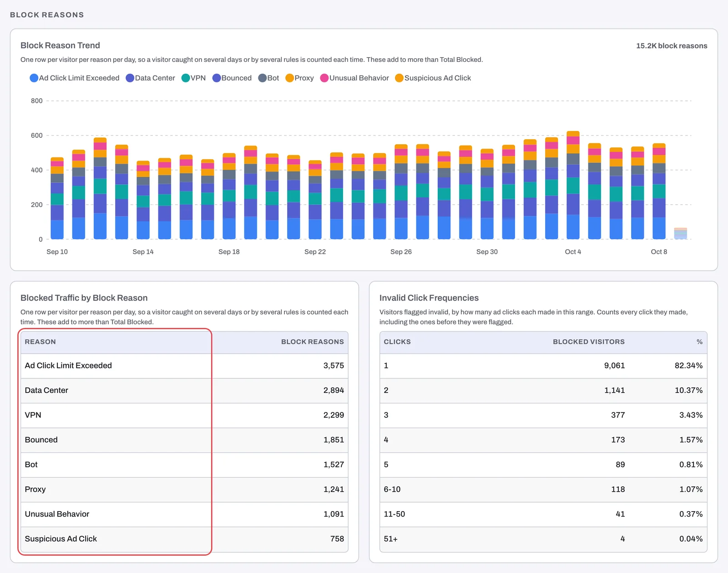
Task: Toggle the Bounced legend series
Action: tap(232, 78)
